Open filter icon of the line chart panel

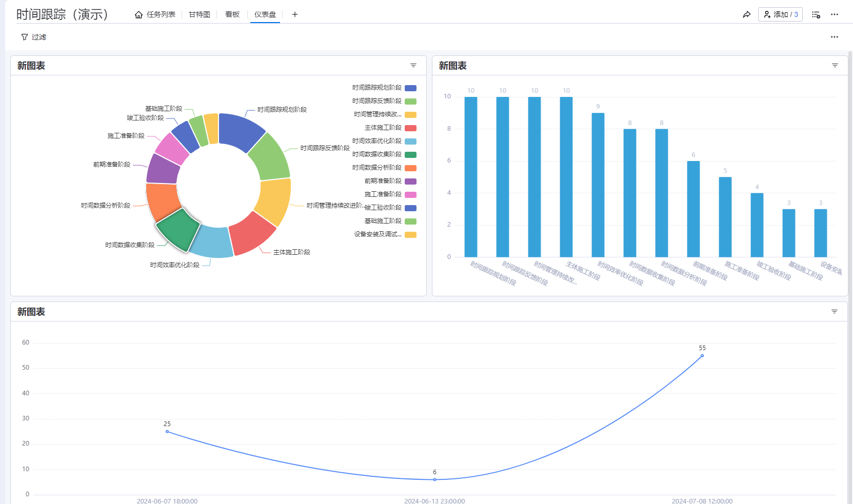[x=835, y=312]
